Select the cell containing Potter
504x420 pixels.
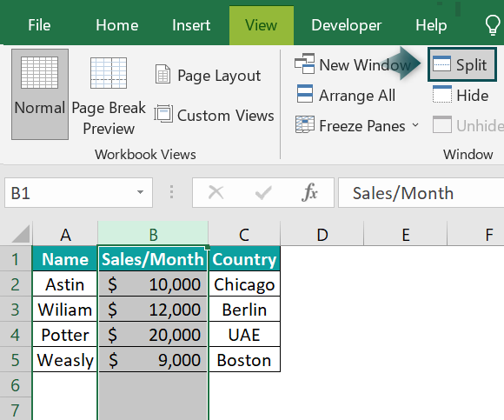pos(65,334)
